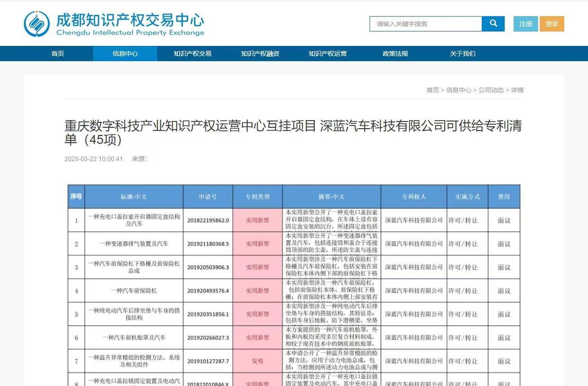This screenshot has width=588, height=386.
Task: Click the magnifier search icon
Action: (x=493, y=23)
